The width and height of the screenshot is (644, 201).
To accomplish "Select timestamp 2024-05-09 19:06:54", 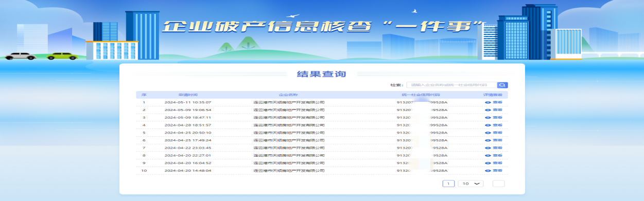I will click(x=187, y=110).
